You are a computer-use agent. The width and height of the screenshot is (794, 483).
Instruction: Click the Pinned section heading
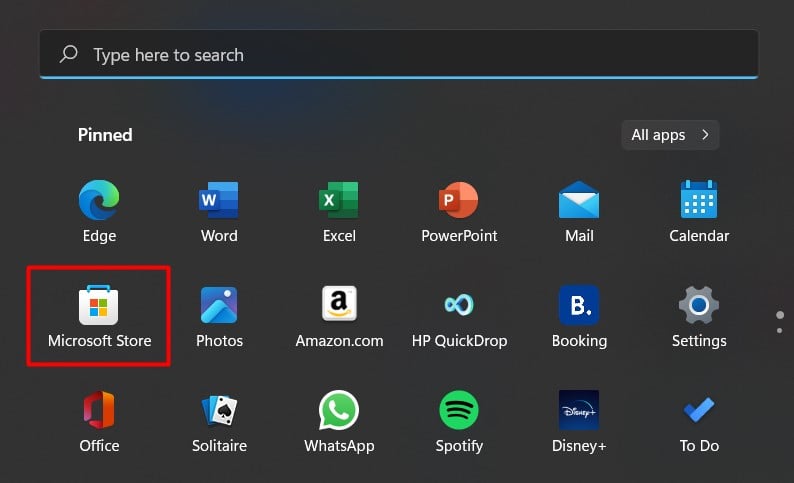click(x=105, y=135)
